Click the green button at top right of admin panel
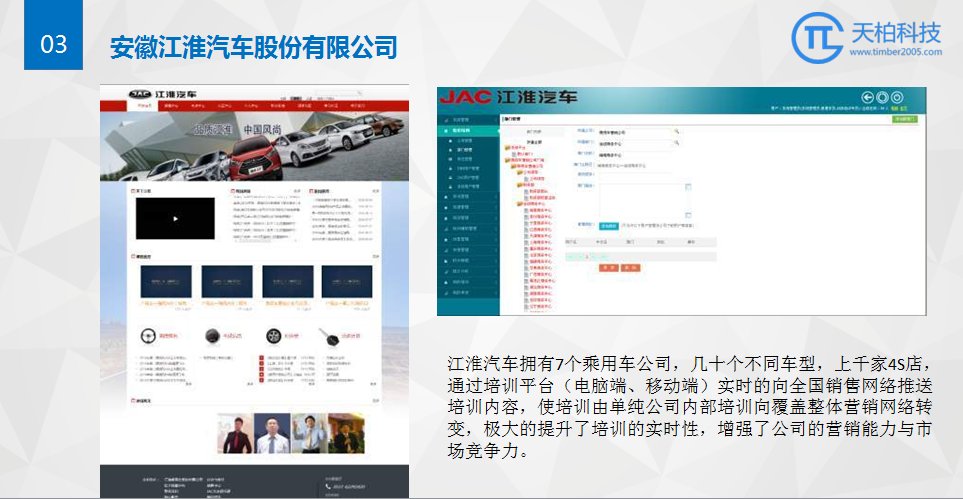Image resolution: width=963 pixels, height=499 pixels. 906,119
